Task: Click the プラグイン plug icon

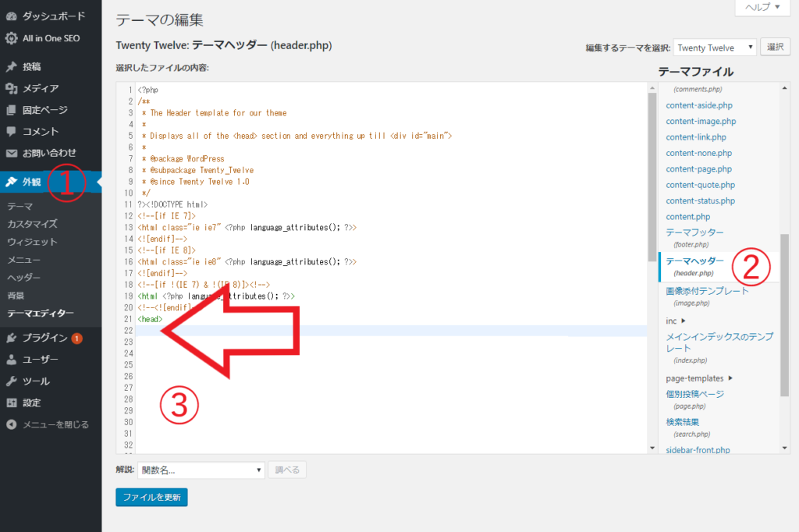Action: (x=11, y=338)
